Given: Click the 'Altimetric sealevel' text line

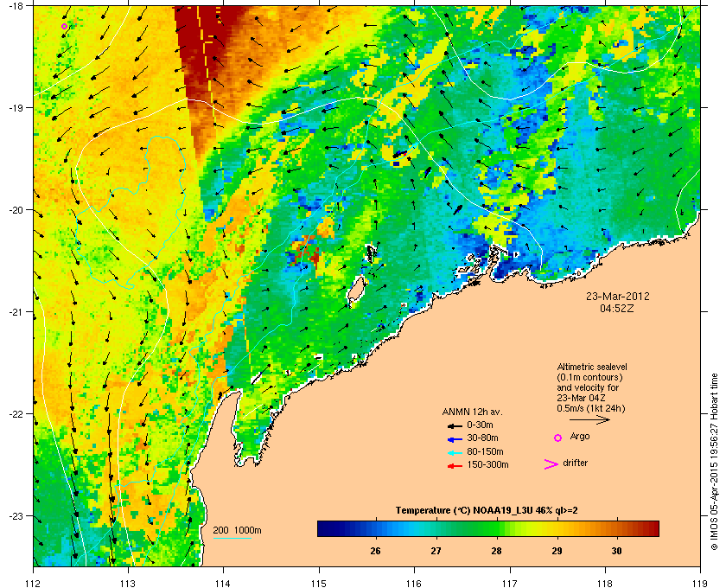Looking at the screenshot, I should coord(592,367).
